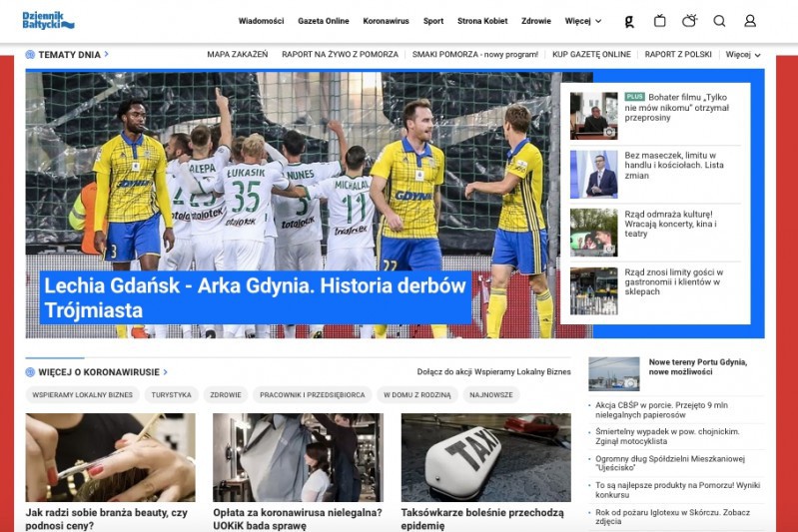Click the search magnifier icon
The width and height of the screenshot is (798, 532).
tap(719, 21)
